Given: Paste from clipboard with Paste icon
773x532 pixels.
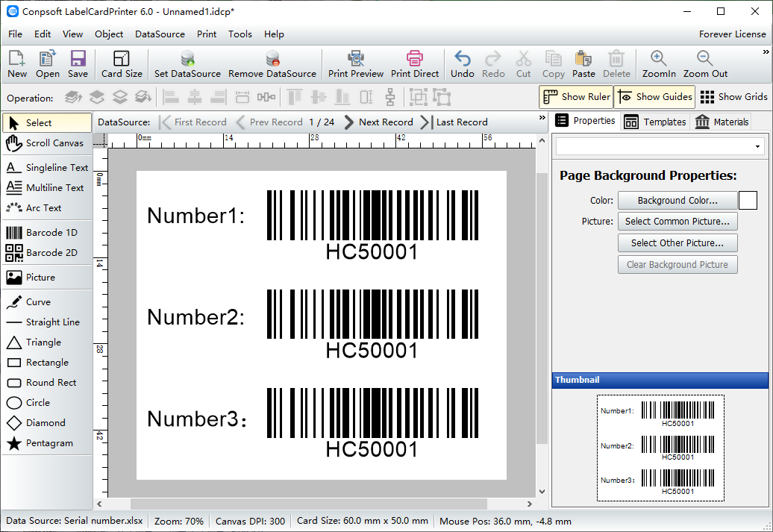Looking at the screenshot, I should (x=583, y=64).
